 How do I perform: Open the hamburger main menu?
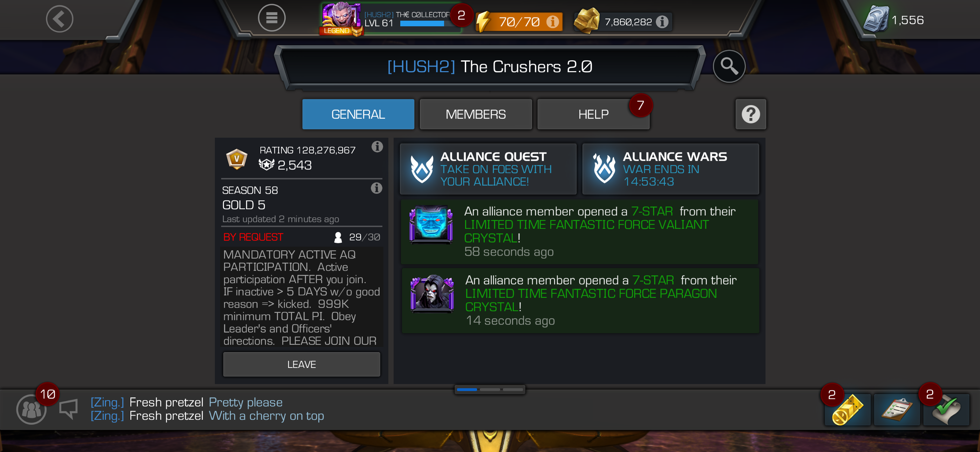coord(272,18)
